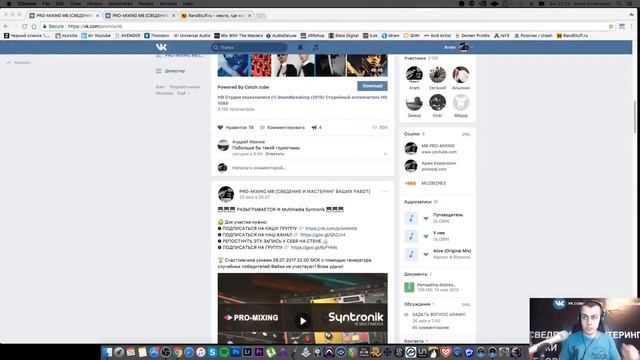Open PRO-MIXING MB post author link
The width and height of the screenshot is (640, 360).
click(304, 191)
